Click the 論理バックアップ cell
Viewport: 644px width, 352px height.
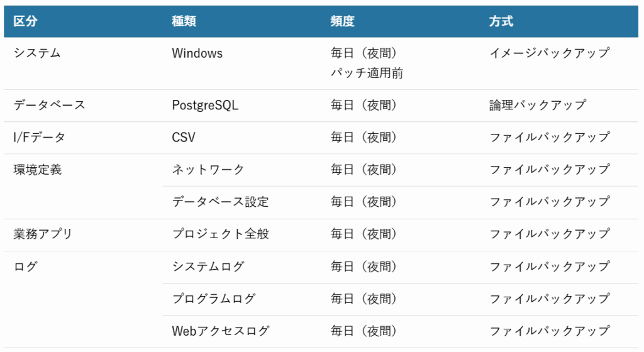click(537, 105)
